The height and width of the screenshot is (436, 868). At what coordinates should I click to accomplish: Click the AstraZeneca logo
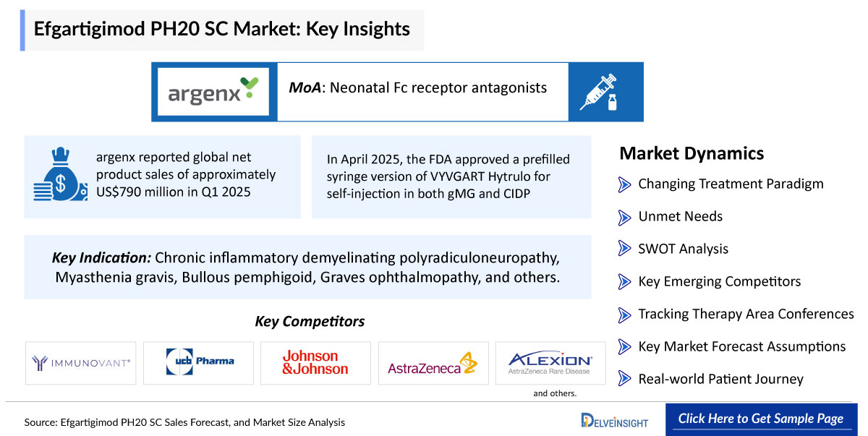click(x=433, y=363)
